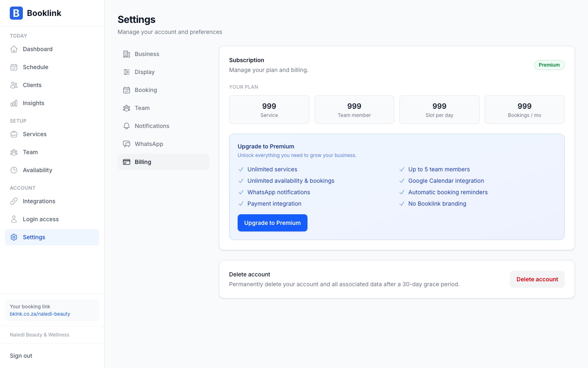Click the Dashboard home icon
The height and width of the screenshot is (368, 588).
(x=14, y=49)
